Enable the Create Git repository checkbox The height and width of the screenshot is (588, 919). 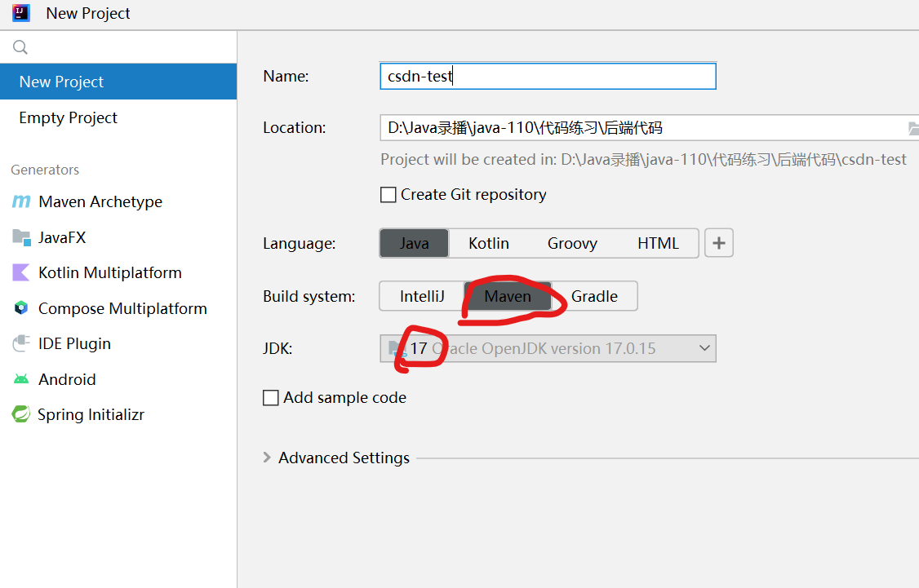pos(388,194)
